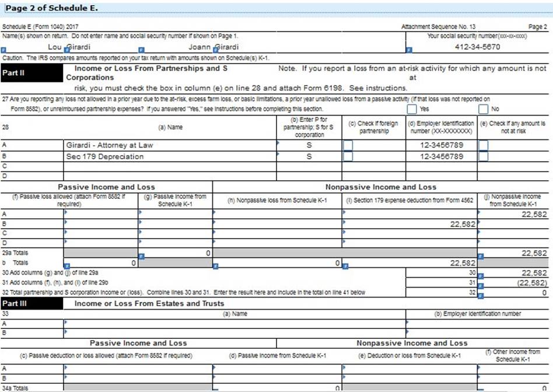Click the black 'Part II' section label
The height and width of the screenshot is (392, 553).
(x=32, y=73)
